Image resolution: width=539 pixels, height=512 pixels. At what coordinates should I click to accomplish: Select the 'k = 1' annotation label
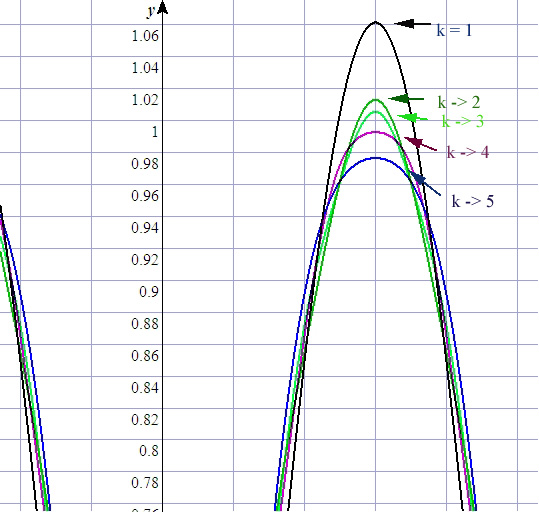[454, 30]
